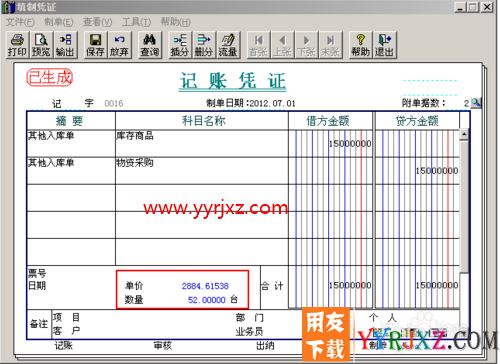Click the first 其他入库单 summary cell
500x364 pixels.
pyautogui.click(x=71, y=144)
